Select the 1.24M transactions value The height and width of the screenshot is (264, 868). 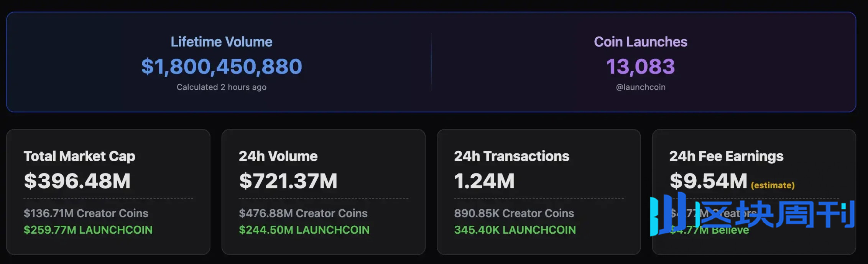coord(484,181)
